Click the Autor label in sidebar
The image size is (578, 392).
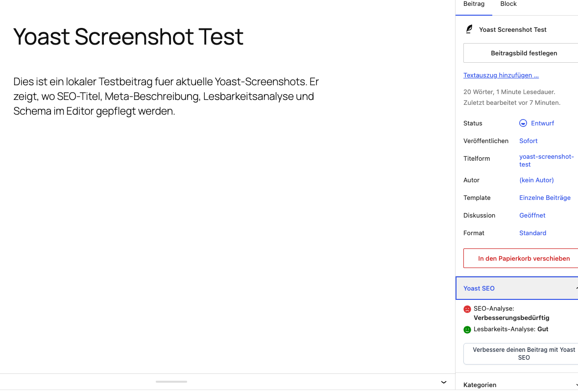tap(471, 180)
